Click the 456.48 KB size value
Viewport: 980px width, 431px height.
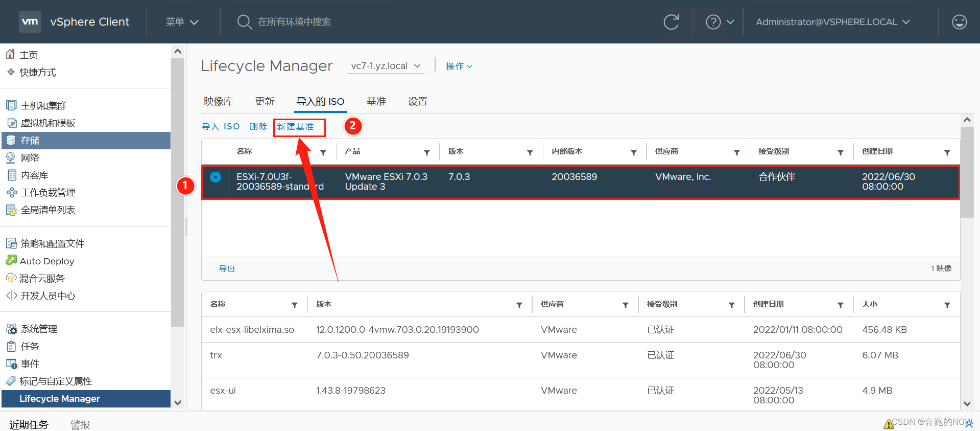[885, 330]
